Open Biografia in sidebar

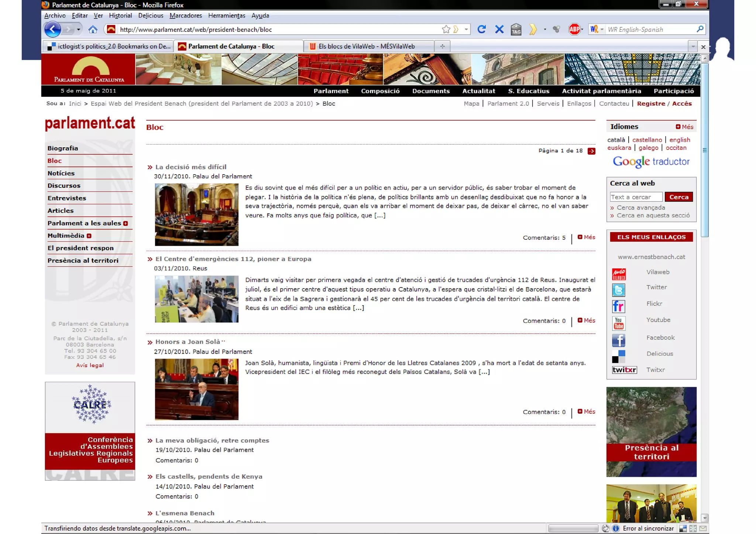click(x=63, y=148)
